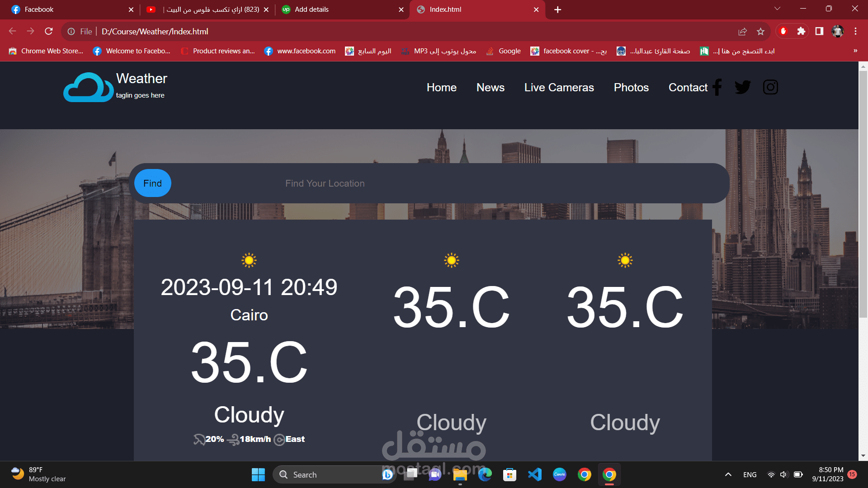Click the scrollbar down arrow

click(x=863, y=456)
